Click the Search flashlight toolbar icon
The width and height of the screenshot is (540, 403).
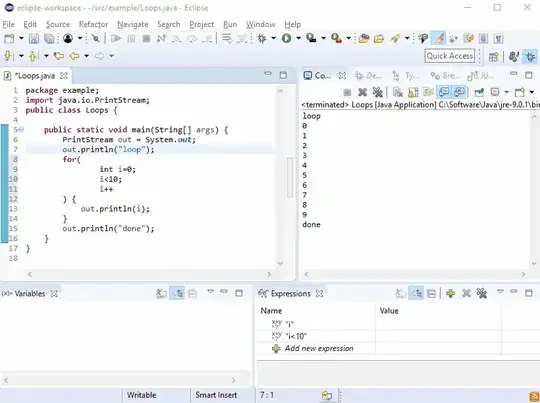click(x=395, y=38)
